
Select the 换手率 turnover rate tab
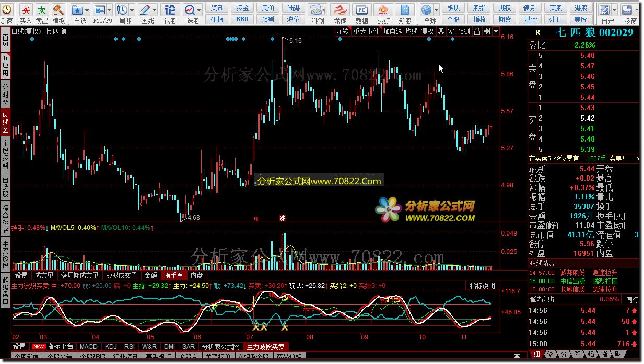pyautogui.click(x=173, y=275)
